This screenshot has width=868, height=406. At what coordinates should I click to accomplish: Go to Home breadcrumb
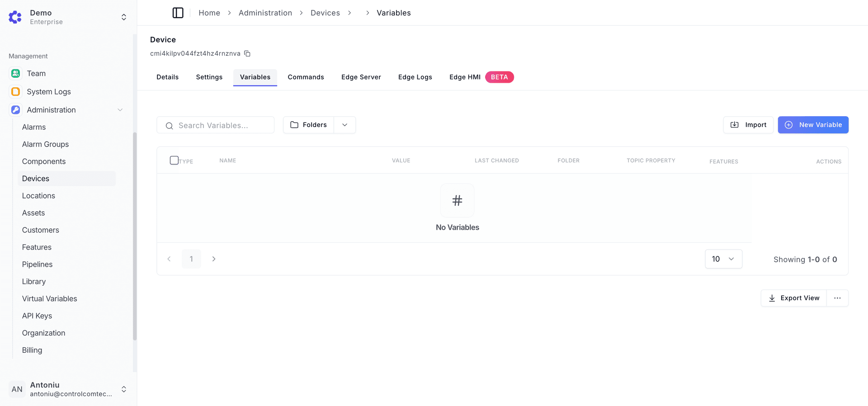click(209, 13)
